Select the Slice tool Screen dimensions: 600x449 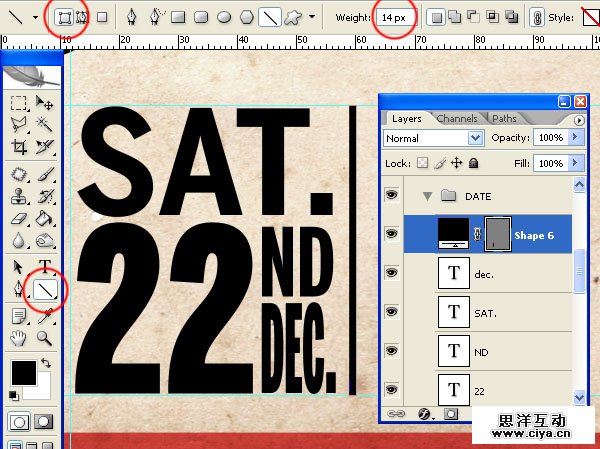[x=44, y=147]
